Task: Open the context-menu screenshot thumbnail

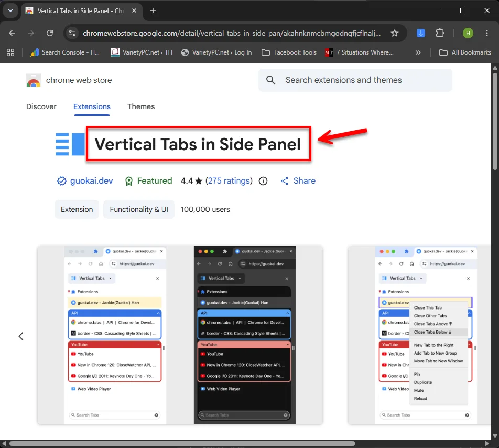Action: (x=420, y=335)
